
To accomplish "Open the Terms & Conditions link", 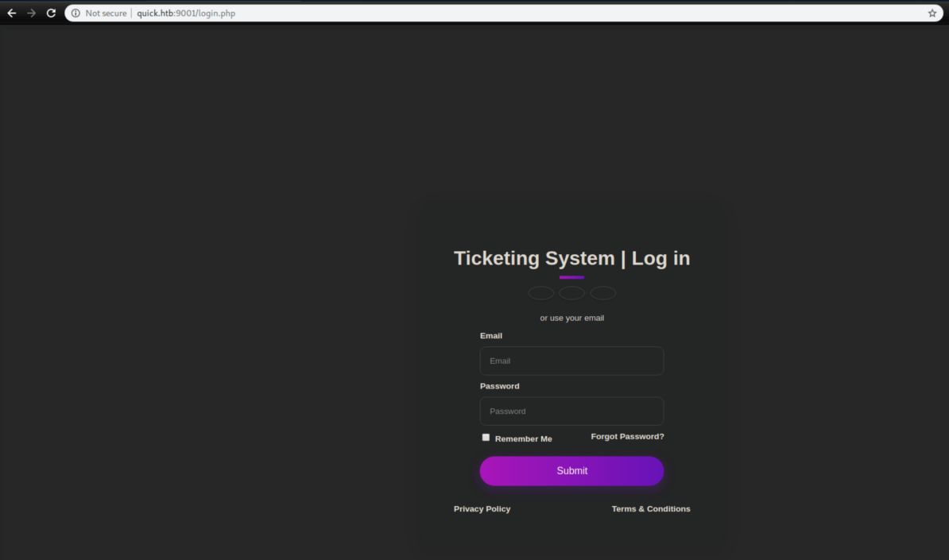I will (650, 509).
